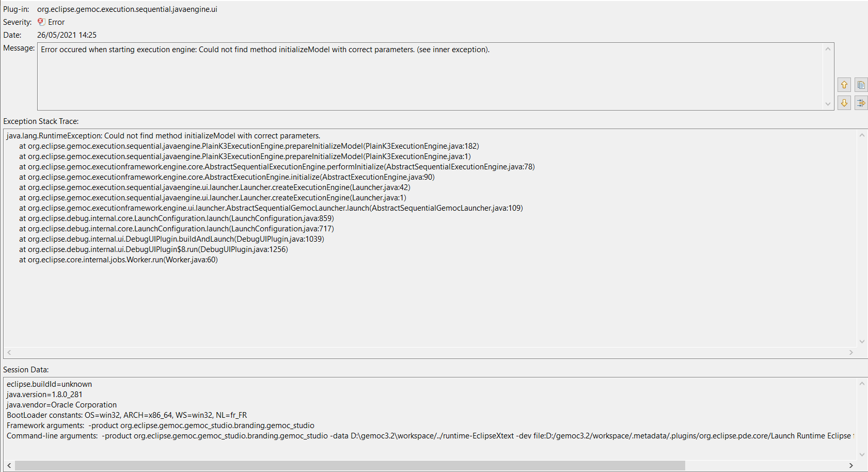Click the Session Data horizontal scrollbar thumb

(x=350, y=466)
